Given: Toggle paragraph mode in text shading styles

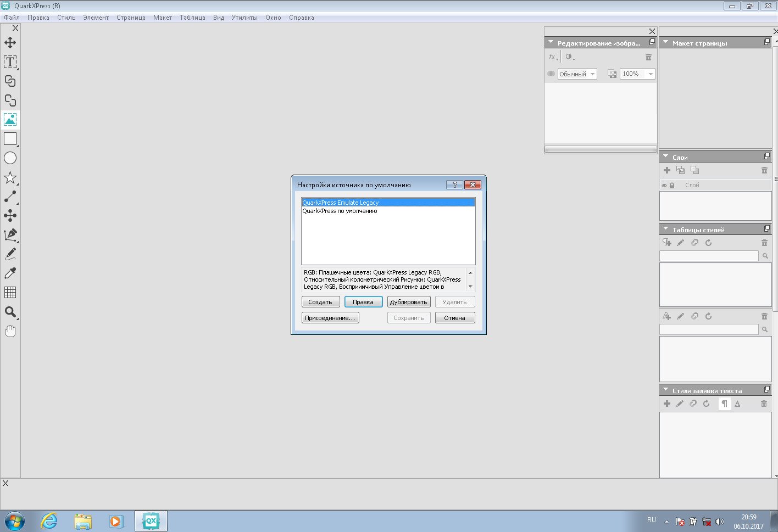Looking at the screenshot, I should pos(724,404).
